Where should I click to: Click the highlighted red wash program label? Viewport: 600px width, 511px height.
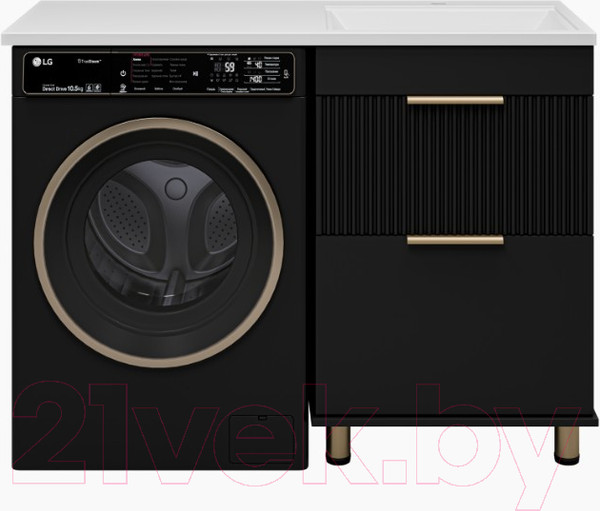click(140, 55)
